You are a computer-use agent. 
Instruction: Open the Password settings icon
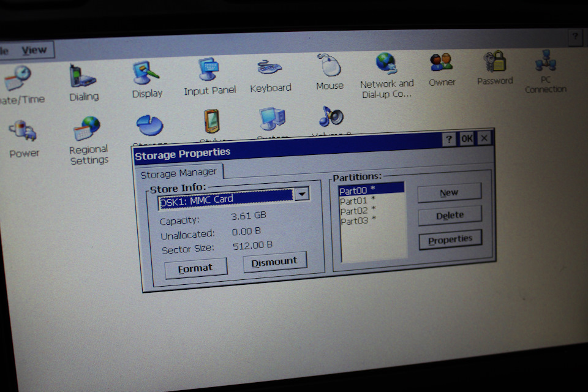click(x=495, y=61)
